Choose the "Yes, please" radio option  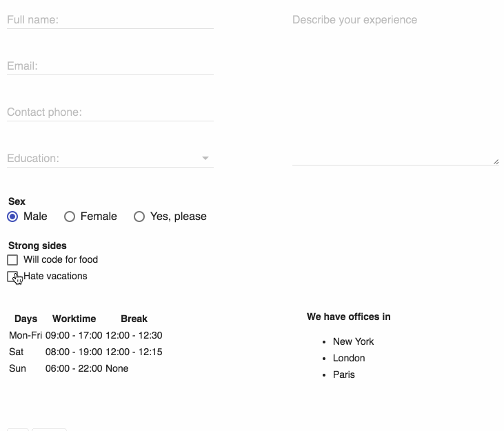coord(139,217)
